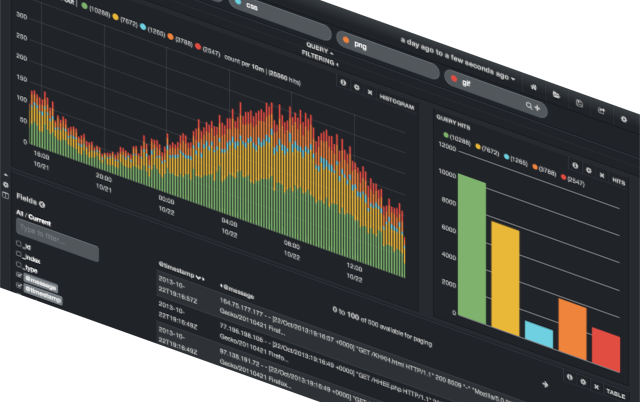Click the HITS panel label
Viewport: 640px width, 402px height.
pyautogui.click(x=618, y=182)
